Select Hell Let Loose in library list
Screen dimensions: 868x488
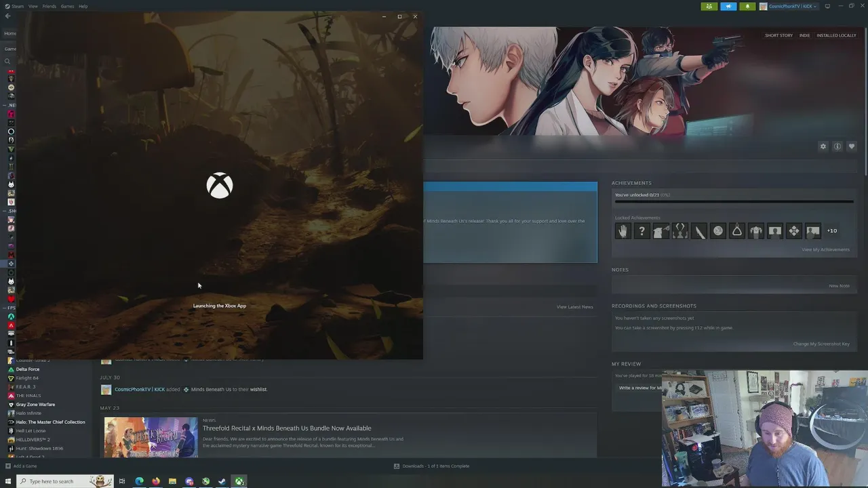coord(31,431)
